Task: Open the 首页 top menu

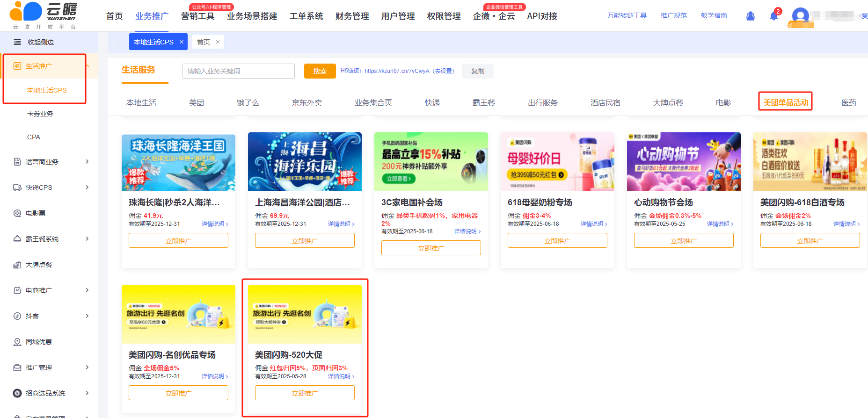Action: 115,16
